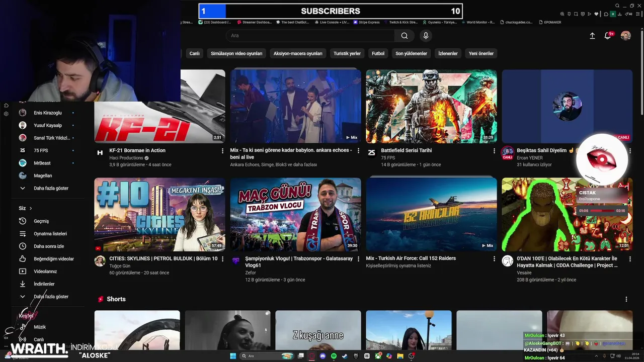Screen dimensions: 644x362
Task: Open more options for Şampiyonluk Vlogu video
Action: coord(358,259)
